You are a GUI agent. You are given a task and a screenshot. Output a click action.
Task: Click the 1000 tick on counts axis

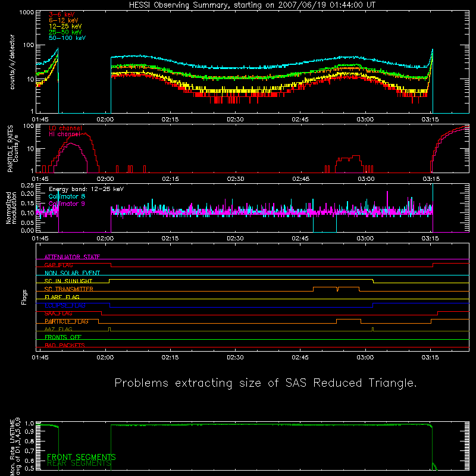27,12
